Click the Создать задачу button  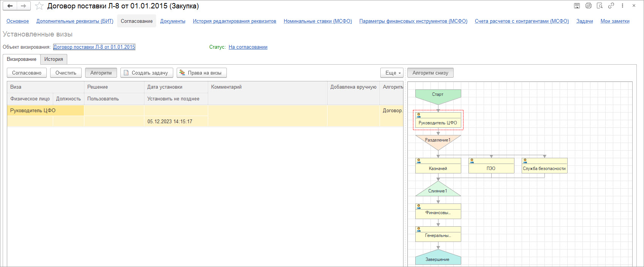(147, 73)
